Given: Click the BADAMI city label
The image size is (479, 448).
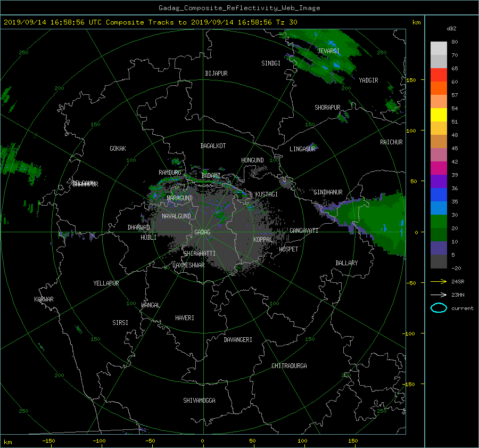Looking at the screenshot, I should pos(211,176).
